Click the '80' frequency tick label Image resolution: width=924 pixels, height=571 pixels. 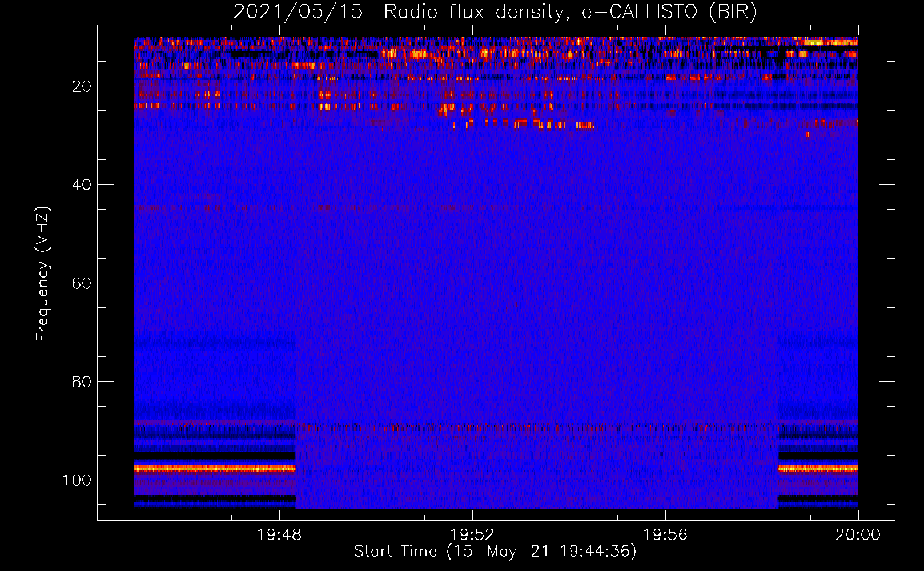82,382
